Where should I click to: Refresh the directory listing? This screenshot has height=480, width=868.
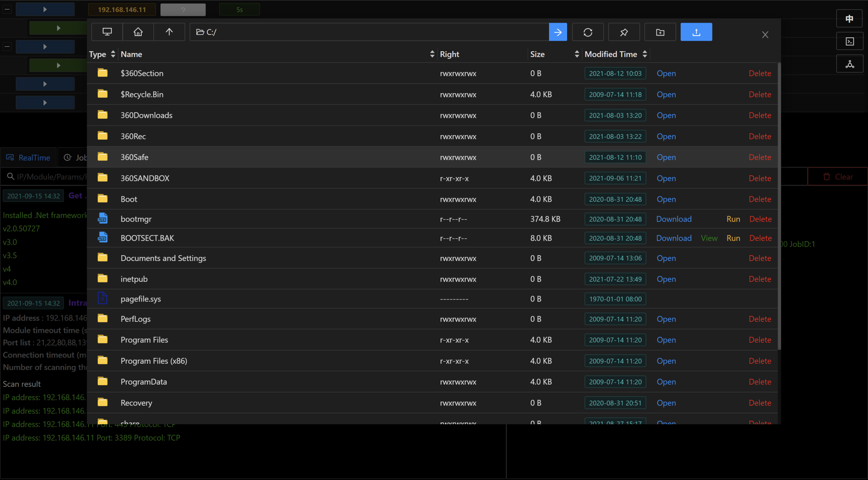588,32
